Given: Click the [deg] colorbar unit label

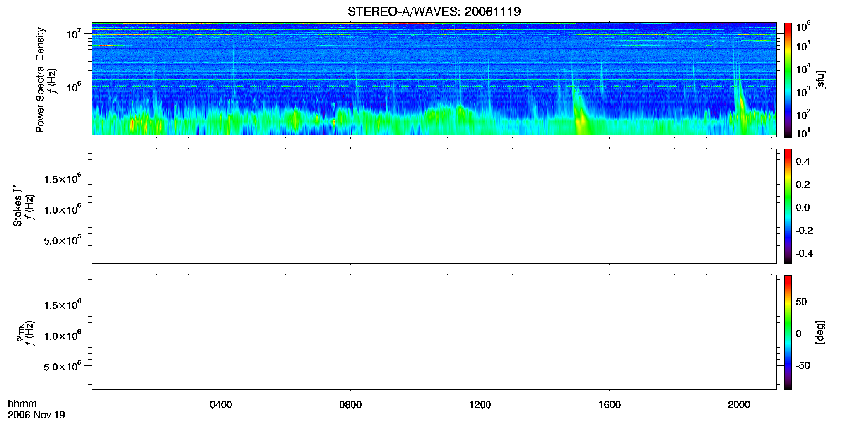Looking at the screenshot, I should click(x=820, y=332).
